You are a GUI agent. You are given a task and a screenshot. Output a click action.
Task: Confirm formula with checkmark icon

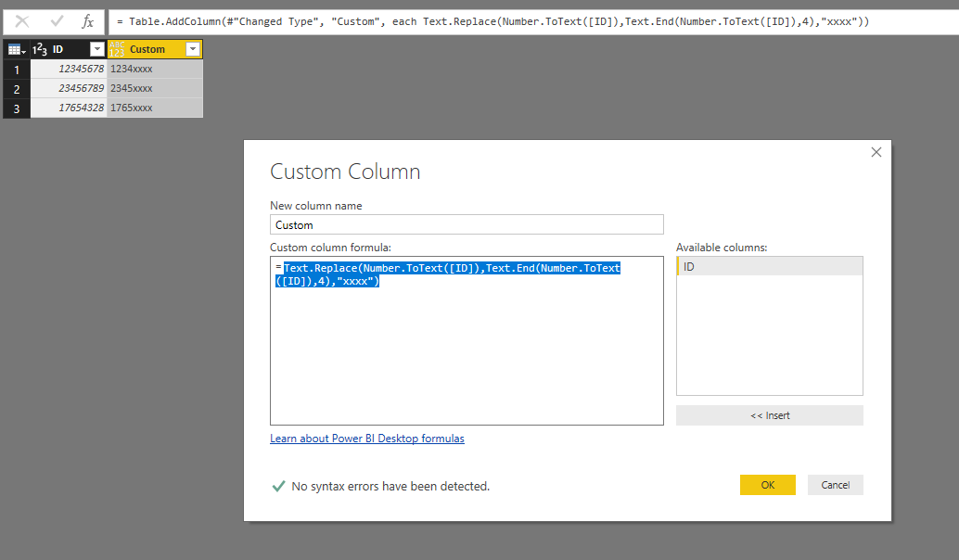(x=57, y=21)
